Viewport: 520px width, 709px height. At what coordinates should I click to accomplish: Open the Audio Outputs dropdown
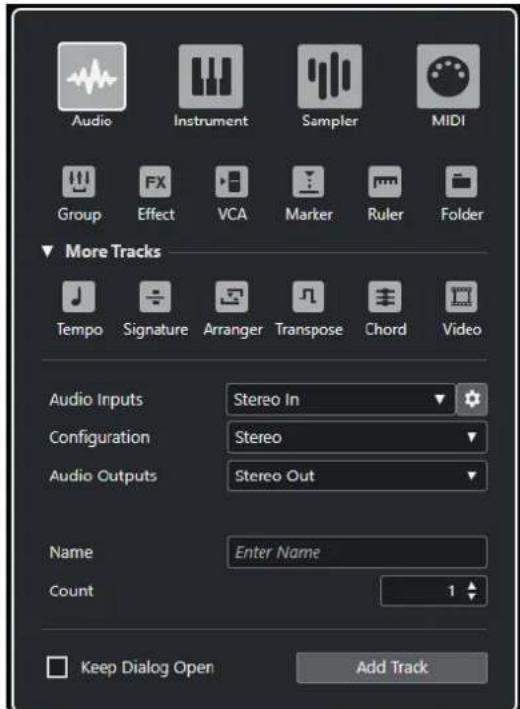(357, 476)
